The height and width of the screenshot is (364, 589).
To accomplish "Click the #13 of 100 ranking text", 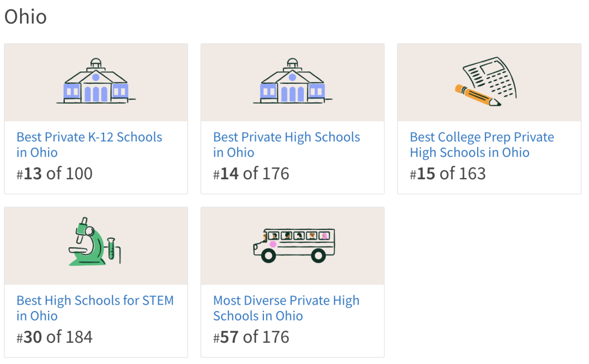I will pyautogui.click(x=55, y=173).
